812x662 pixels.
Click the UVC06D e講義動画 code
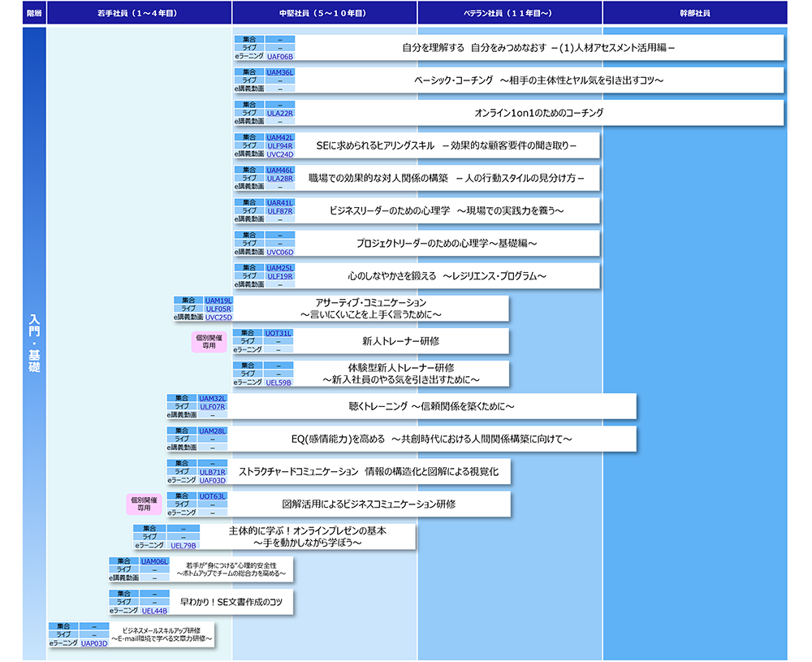tap(279, 251)
